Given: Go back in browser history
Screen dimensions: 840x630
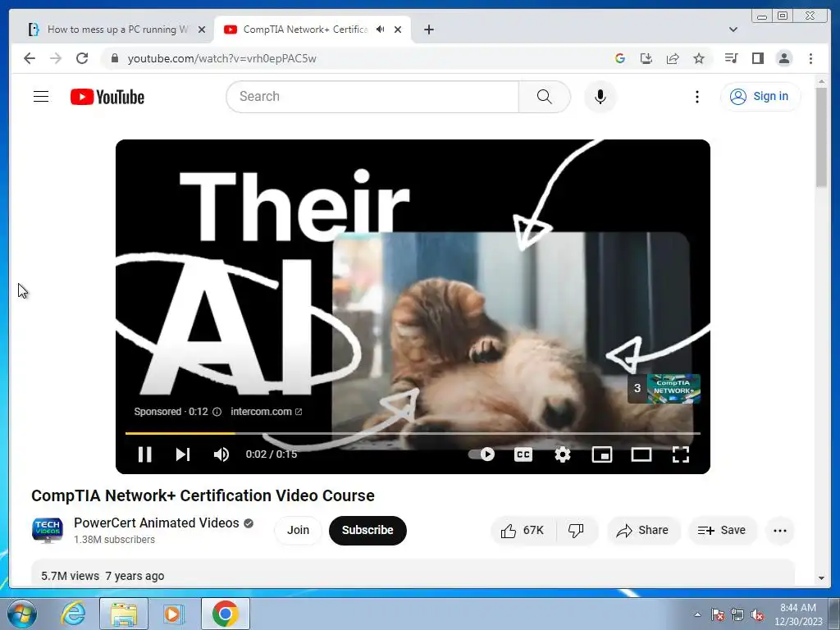Looking at the screenshot, I should pos(30,58).
